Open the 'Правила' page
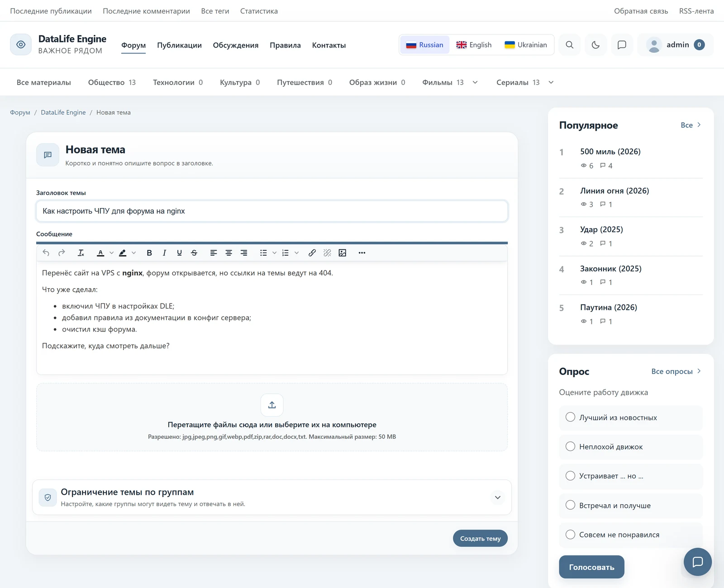724x588 pixels. pos(285,45)
